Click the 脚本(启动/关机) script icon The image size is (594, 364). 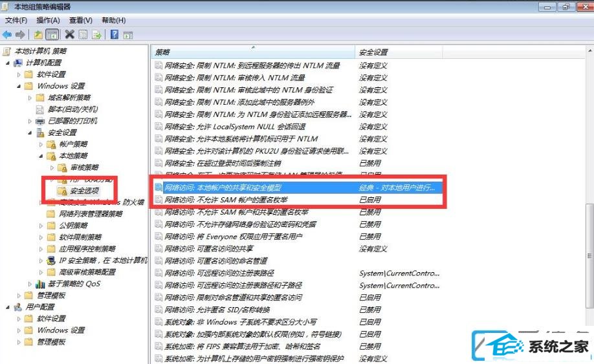40,109
